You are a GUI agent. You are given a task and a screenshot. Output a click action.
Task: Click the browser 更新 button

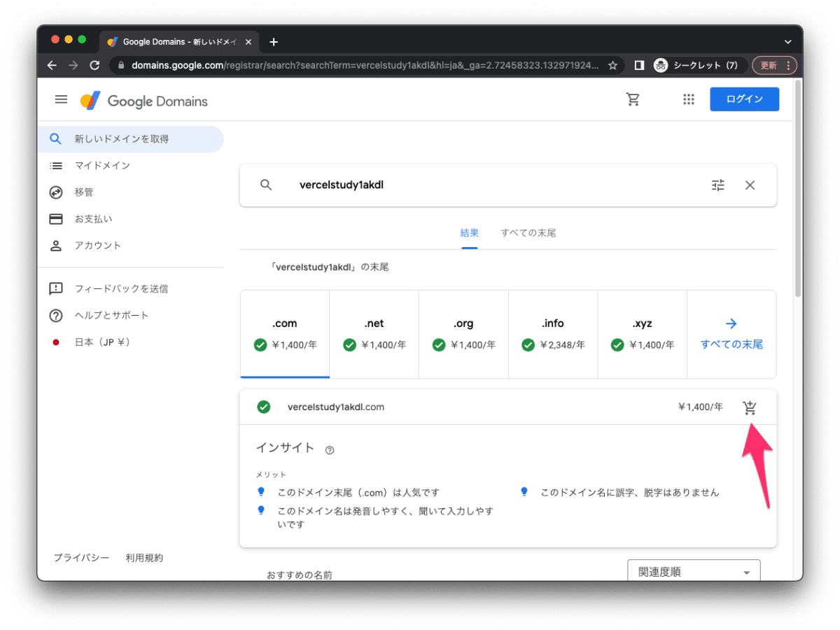click(x=774, y=65)
